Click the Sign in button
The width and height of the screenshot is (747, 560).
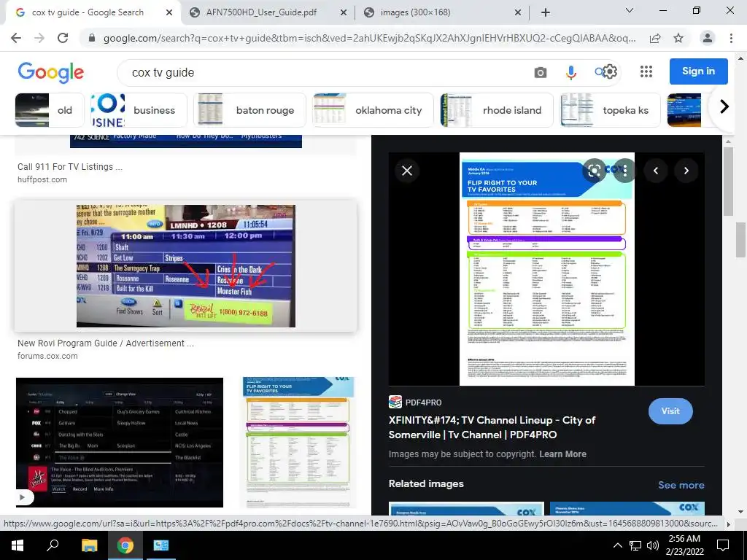(x=698, y=71)
